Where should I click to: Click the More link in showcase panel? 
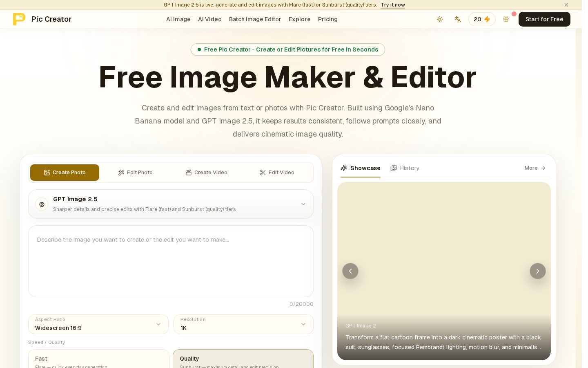coord(535,168)
